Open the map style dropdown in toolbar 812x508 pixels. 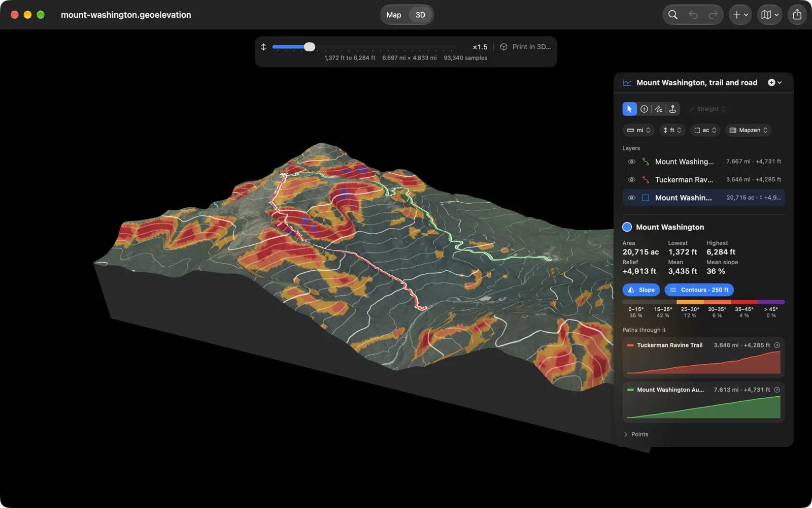(x=770, y=15)
